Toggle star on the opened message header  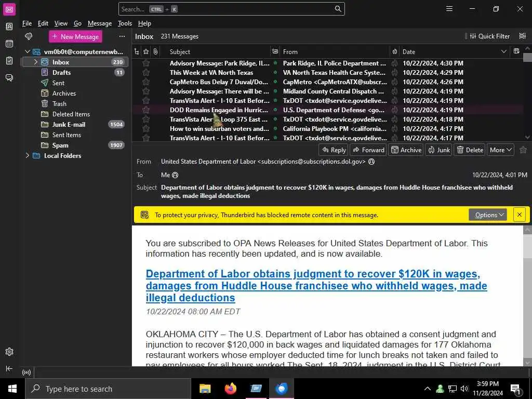point(523,150)
